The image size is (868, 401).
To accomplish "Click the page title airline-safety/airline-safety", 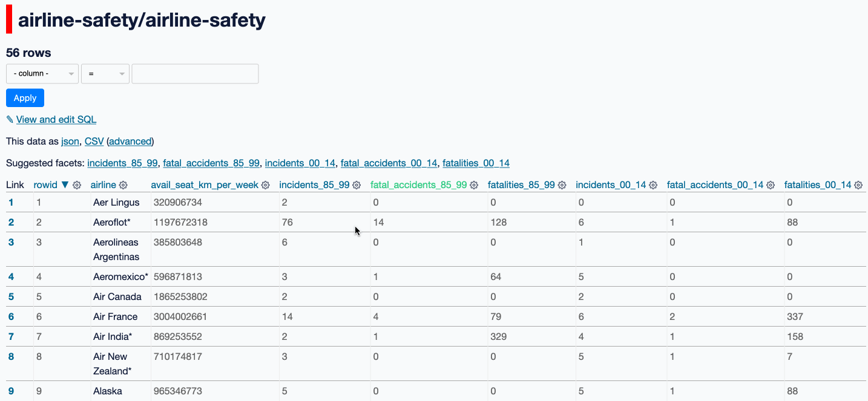I will click(x=142, y=21).
